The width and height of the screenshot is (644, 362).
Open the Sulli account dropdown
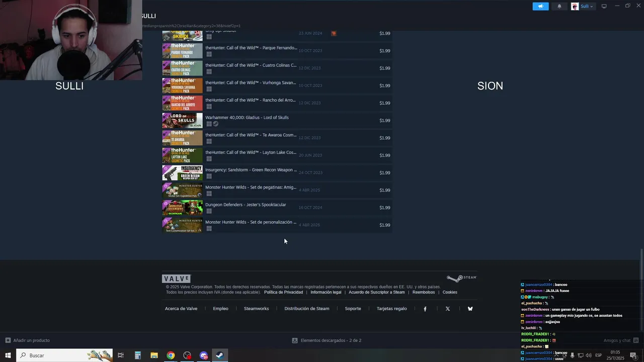[x=587, y=6]
